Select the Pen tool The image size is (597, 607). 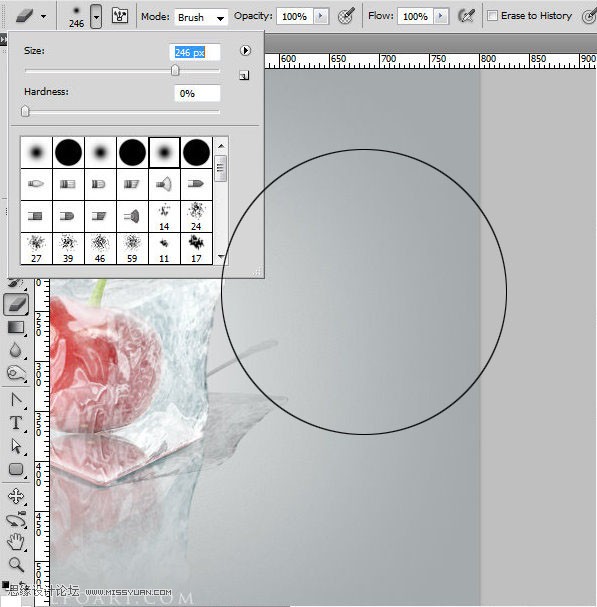16,400
